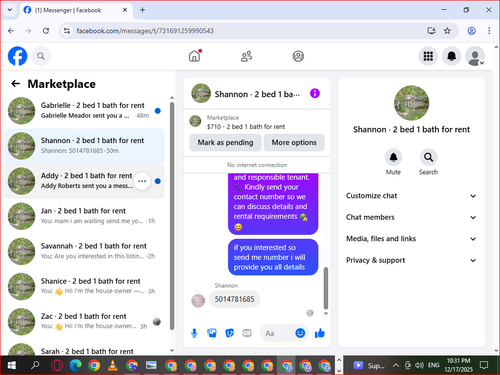
Task: Go to the Home feed icon
Action: pos(195,56)
